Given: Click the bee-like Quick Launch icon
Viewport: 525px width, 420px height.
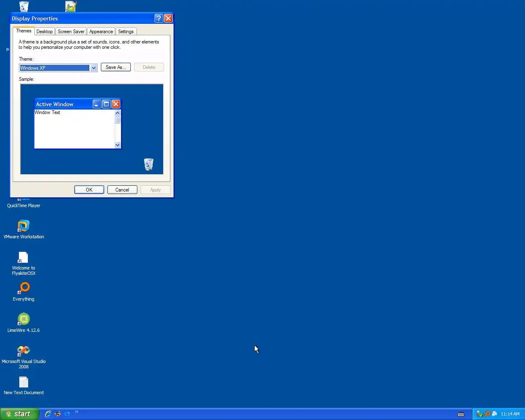Looking at the screenshot, I should click(x=58, y=414).
